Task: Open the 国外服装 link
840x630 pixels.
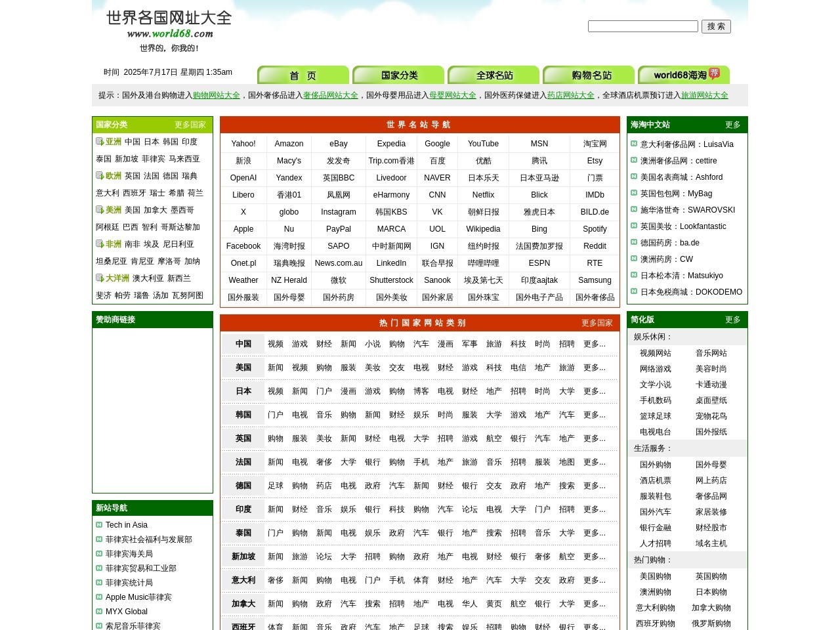Action: coord(243,297)
